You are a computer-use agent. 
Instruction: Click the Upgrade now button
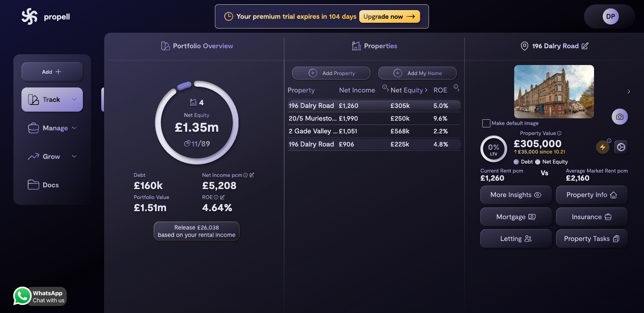tap(389, 16)
